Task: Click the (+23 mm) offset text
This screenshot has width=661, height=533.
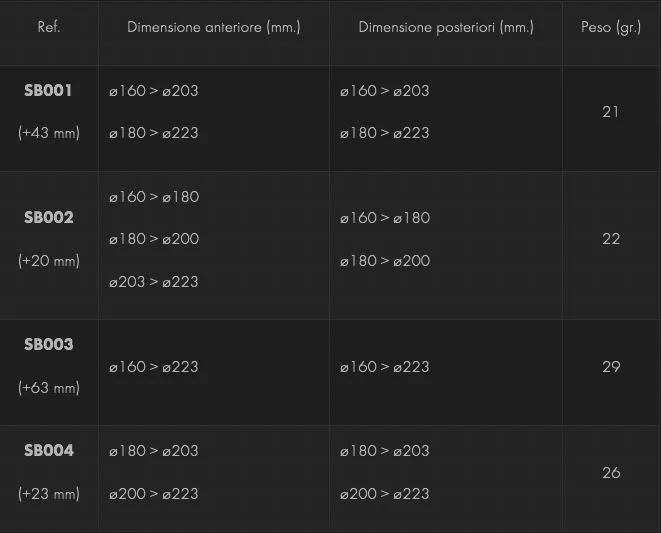Action: point(48,494)
